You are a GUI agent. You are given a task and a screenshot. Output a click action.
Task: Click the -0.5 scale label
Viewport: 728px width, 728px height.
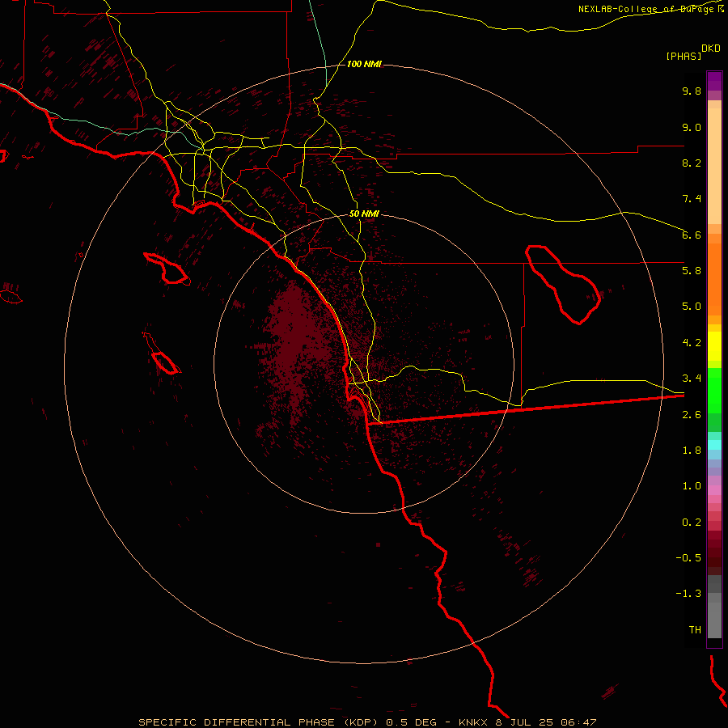click(688, 558)
